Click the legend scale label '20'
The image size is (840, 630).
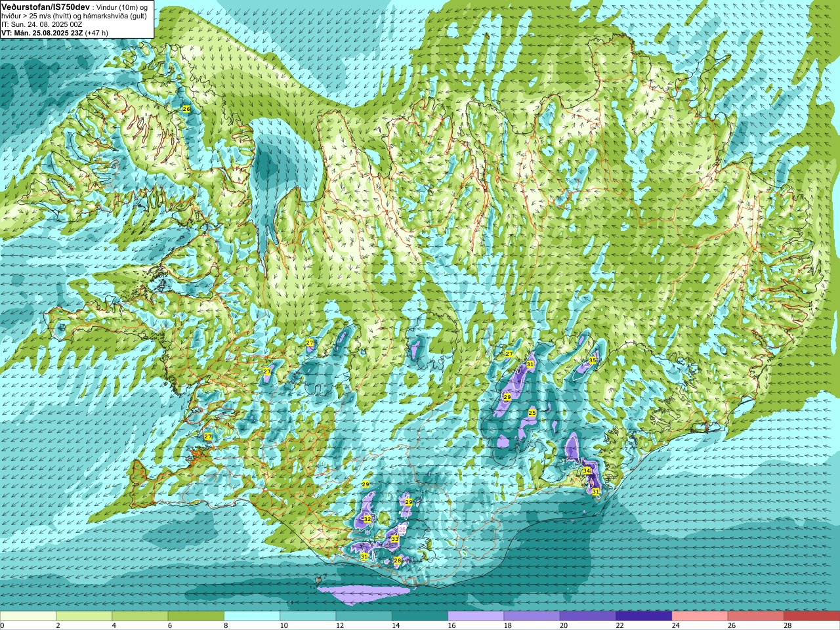coord(563,626)
